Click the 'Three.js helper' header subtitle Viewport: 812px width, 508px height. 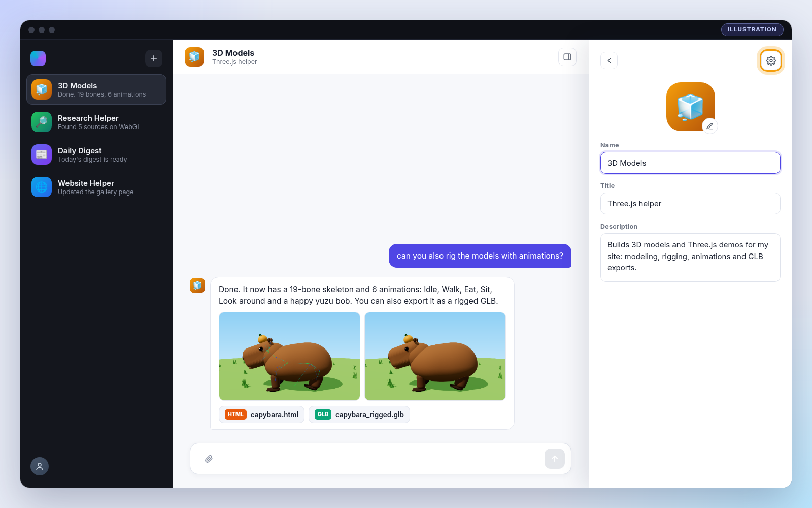click(234, 62)
